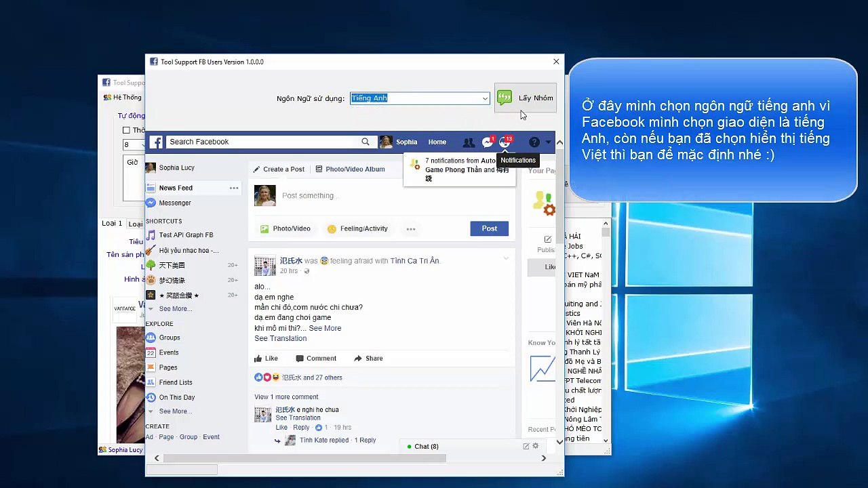Click the Feeling/Activity button
This screenshot has height=488, width=868.
357,229
